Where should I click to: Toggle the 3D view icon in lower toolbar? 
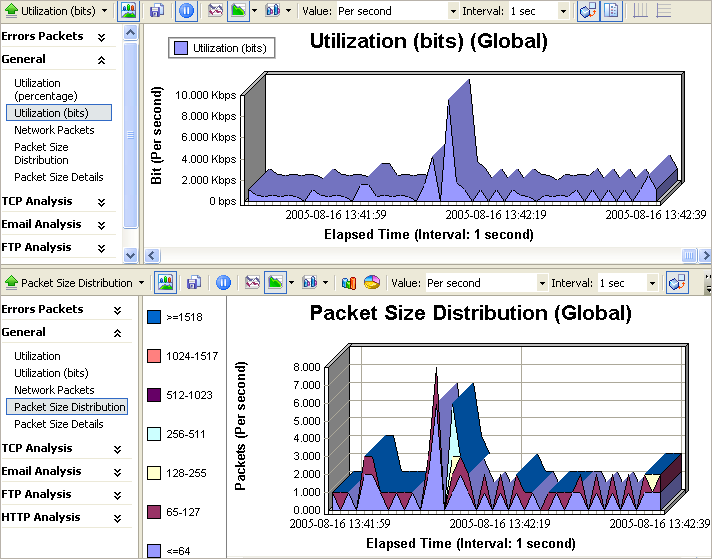676,283
